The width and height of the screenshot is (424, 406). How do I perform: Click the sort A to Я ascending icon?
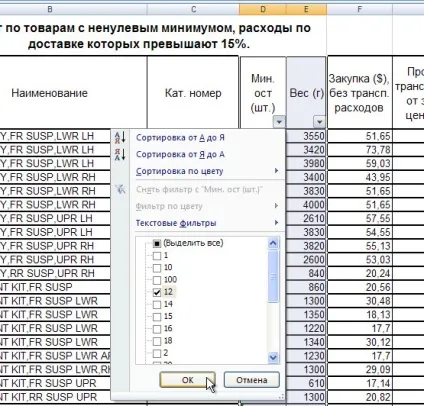click(x=120, y=137)
